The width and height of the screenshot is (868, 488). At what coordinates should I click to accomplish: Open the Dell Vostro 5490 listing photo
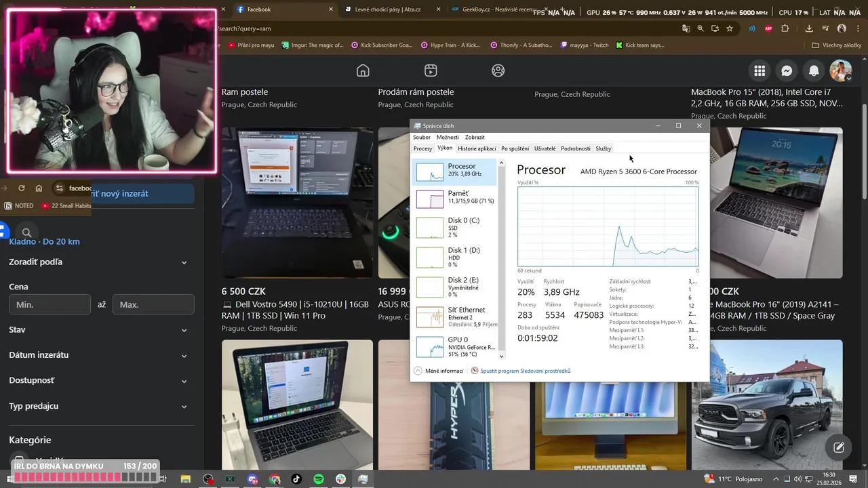coord(297,203)
